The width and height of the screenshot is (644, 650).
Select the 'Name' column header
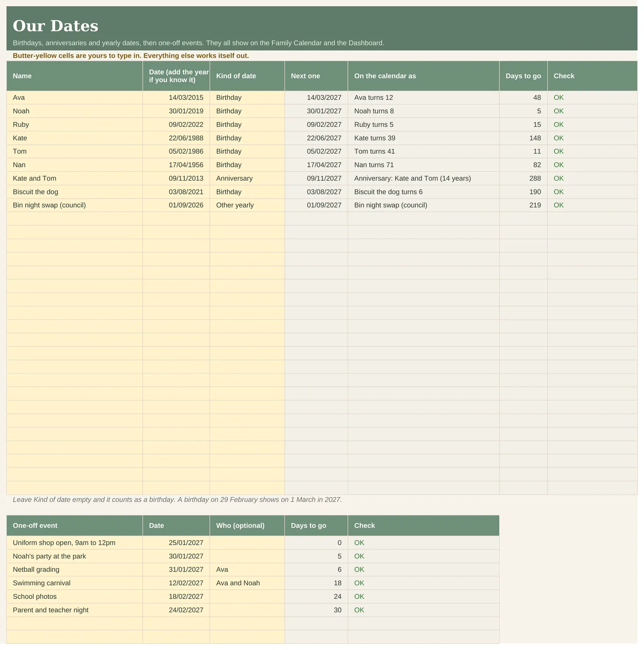(75, 76)
